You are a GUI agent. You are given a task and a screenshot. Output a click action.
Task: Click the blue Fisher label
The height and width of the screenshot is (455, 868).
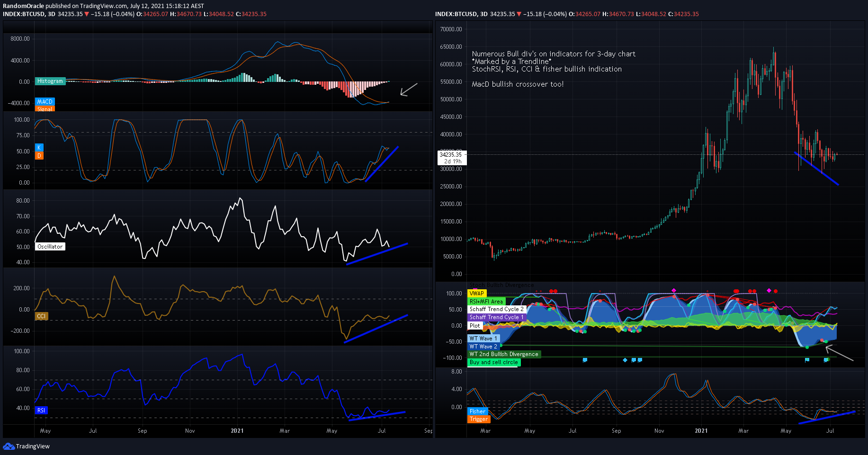click(x=478, y=411)
